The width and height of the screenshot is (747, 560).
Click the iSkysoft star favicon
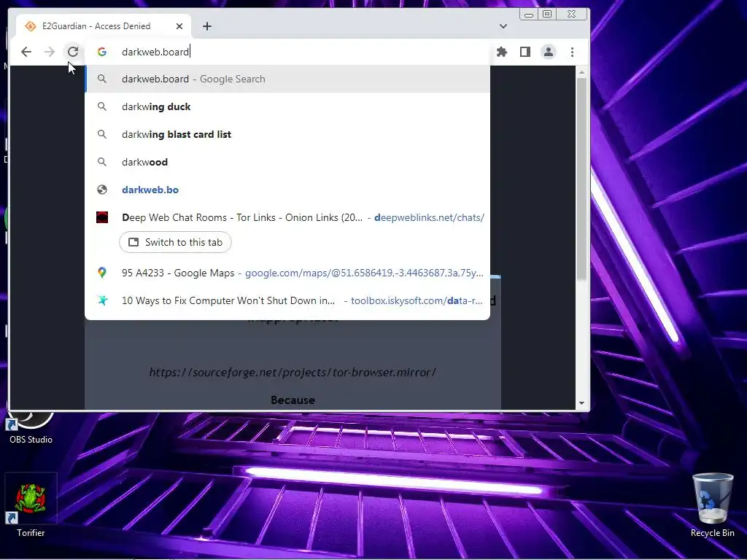click(x=102, y=300)
